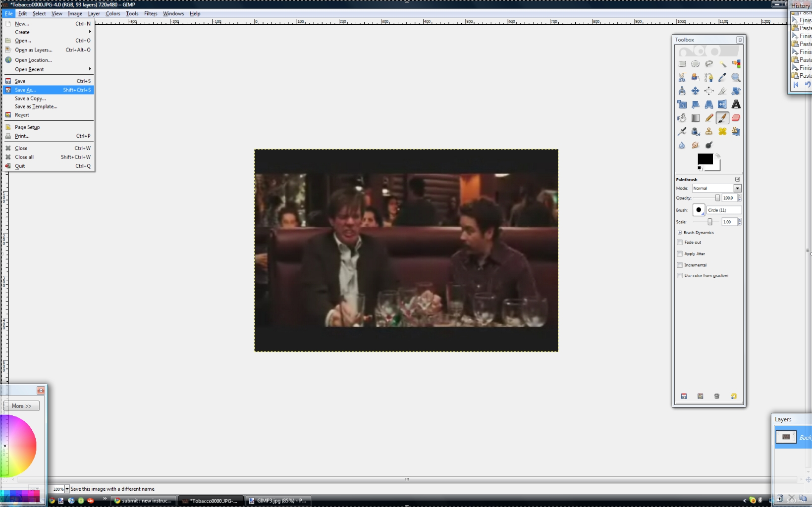The image size is (812, 507).
Task: Activate the Smudge finger tool
Action: pos(696,145)
